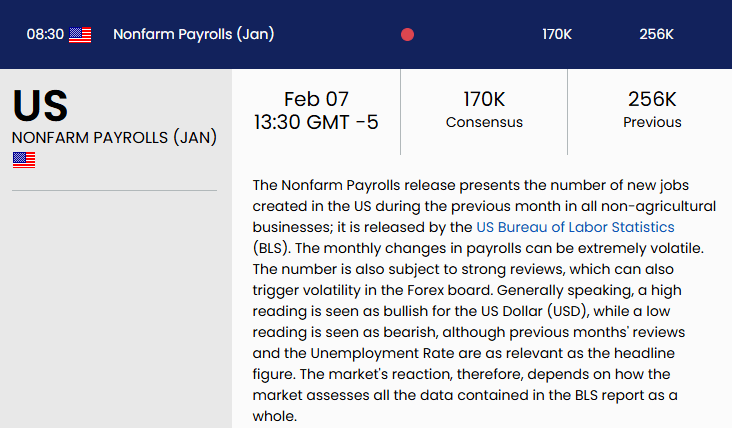The height and width of the screenshot is (428, 732).
Task: Click the 170K value in the dark header row
Action: pos(557,34)
